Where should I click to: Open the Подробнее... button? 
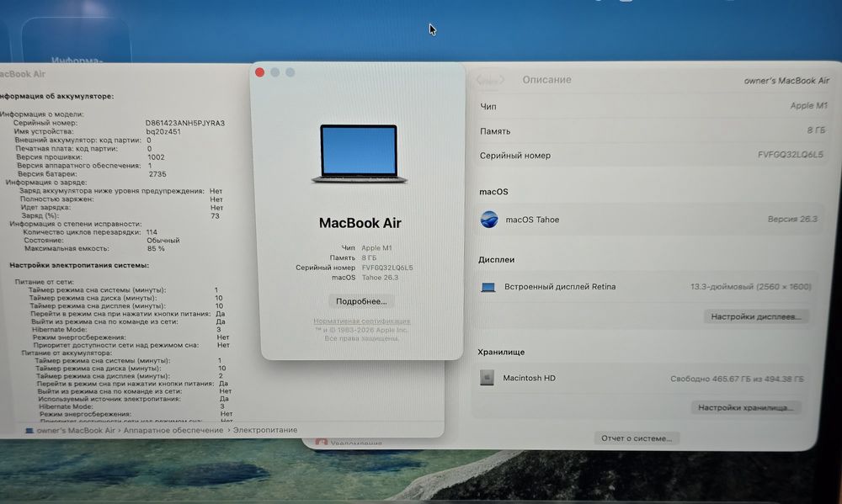click(361, 301)
